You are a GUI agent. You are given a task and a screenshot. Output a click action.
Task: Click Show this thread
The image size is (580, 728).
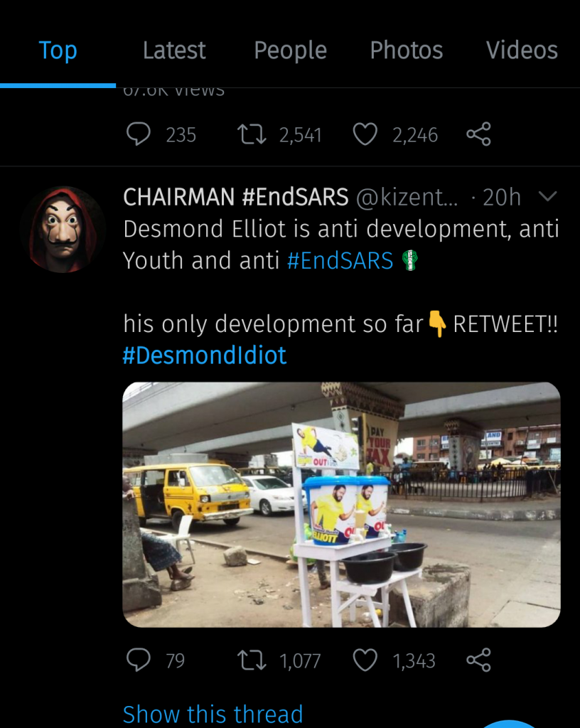[213, 713]
